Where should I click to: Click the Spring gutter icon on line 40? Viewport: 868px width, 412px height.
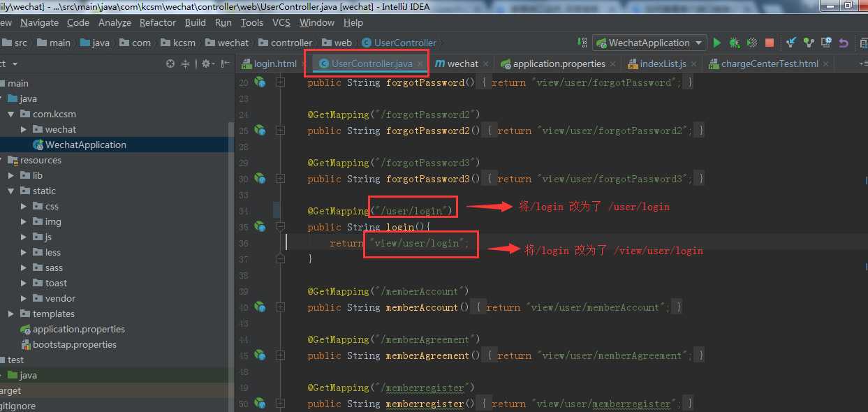coord(260,307)
